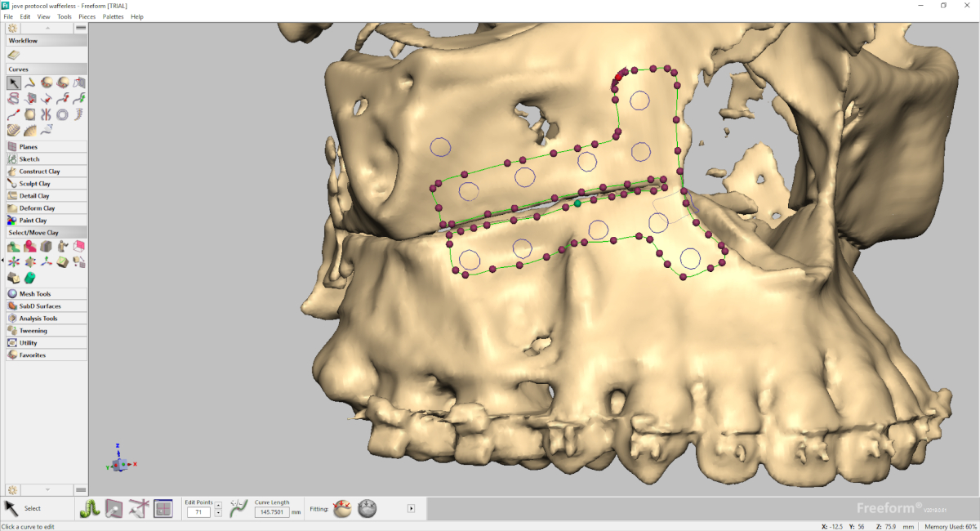Click the XYZ axis orientation gizmo
Viewport: 980px width, 531px height.
119,462
